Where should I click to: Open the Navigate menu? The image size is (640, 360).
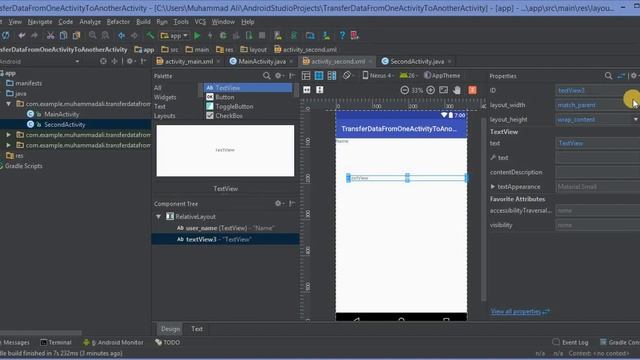pos(40,22)
